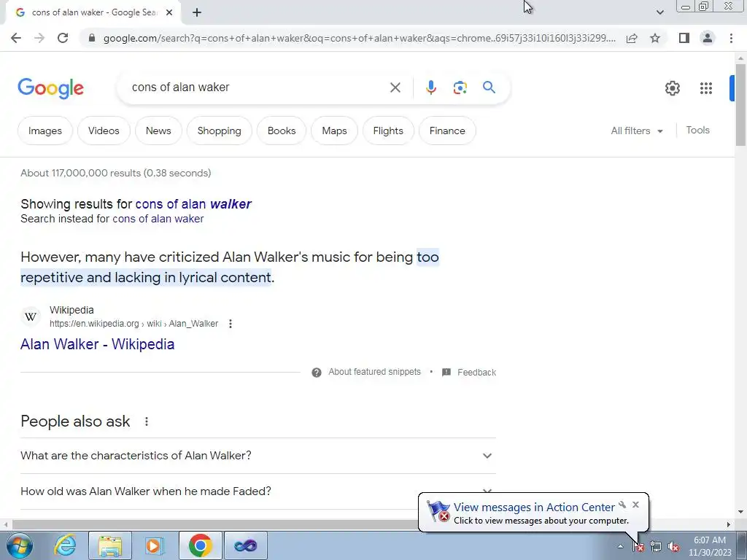747x560 pixels.
Task: Dismiss the Action Center balloon
Action: click(x=635, y=505)
